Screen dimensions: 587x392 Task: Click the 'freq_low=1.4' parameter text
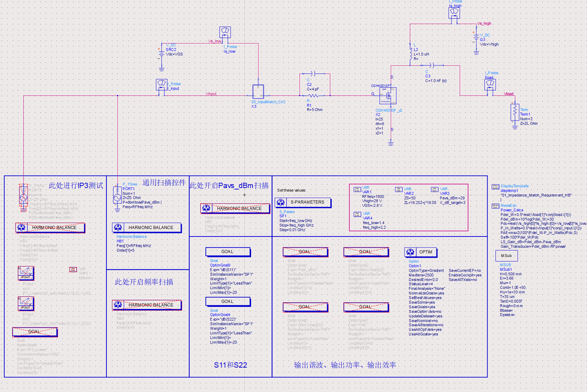click(373, 223)
